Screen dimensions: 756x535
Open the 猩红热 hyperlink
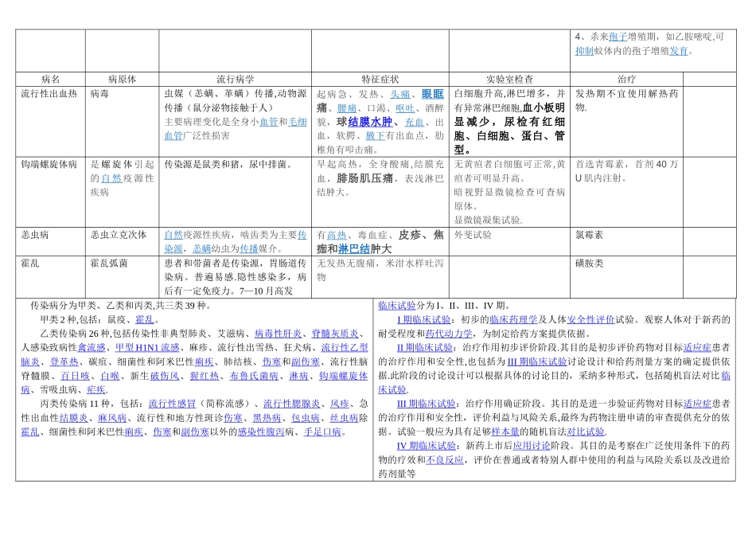click(204, 375)
